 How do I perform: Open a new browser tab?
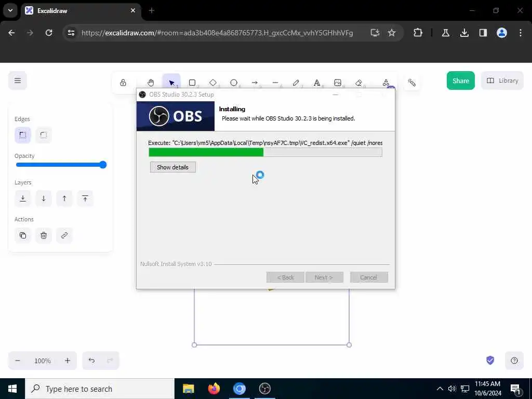point(152,10)
